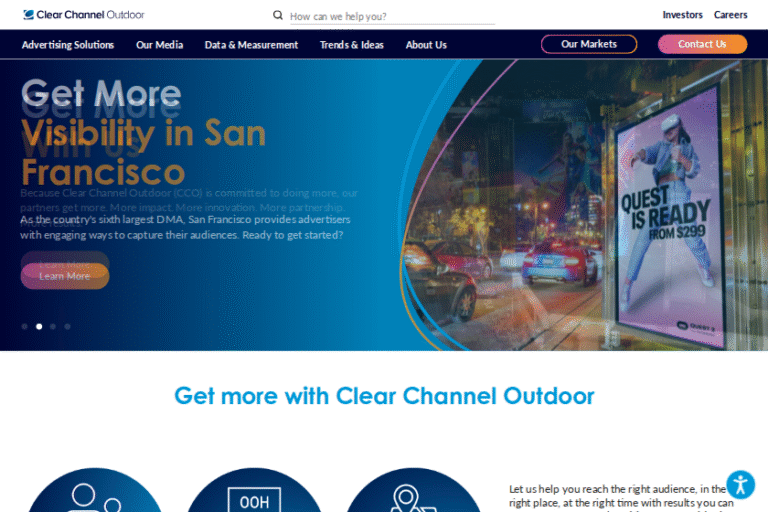Open the About Us menu
Screen dimensions: 768x512
click(426, 45)
